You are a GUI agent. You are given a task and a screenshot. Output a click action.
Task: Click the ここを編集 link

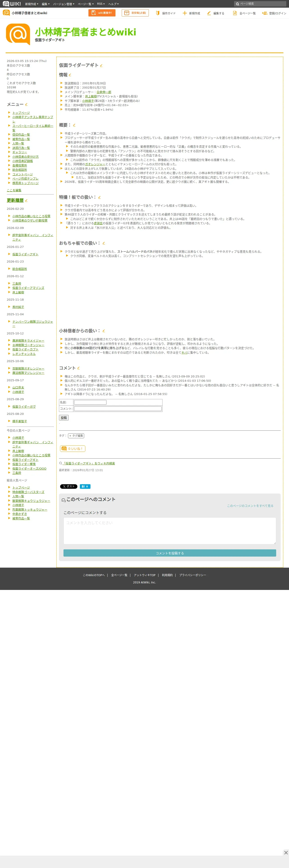[x=14, y=190]
